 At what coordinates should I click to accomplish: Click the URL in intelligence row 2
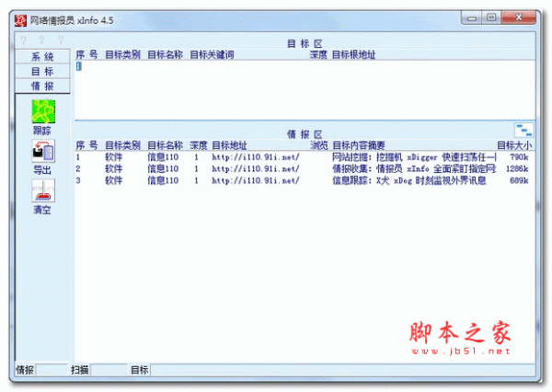pos(256,168)
